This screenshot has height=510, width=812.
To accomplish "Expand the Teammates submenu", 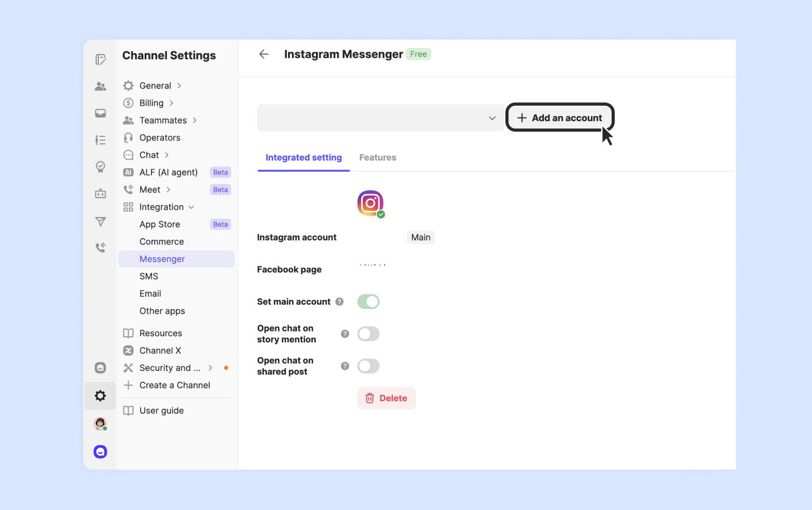I will pos(195,120).
